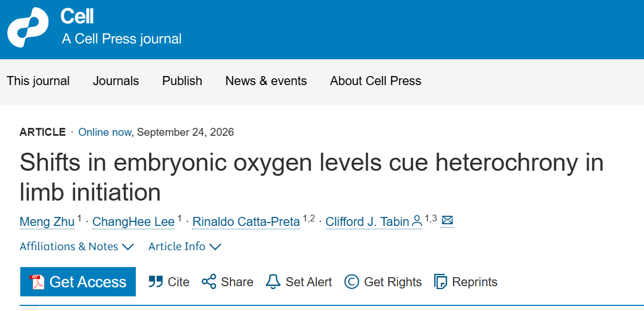The width and height of the screenshot is (644, 311).
Task: Click the Share network icon
Action: coord(209,282)
